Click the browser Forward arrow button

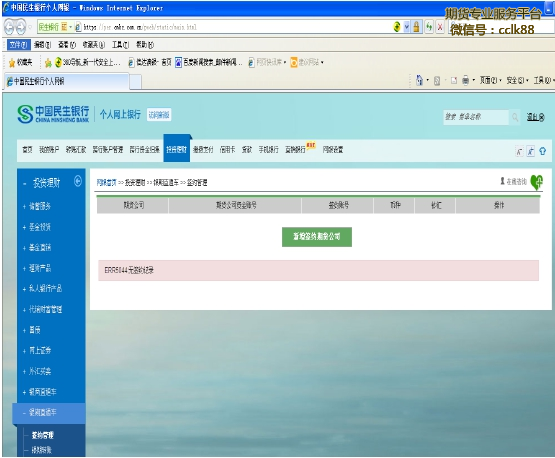[x=21, y=27]
